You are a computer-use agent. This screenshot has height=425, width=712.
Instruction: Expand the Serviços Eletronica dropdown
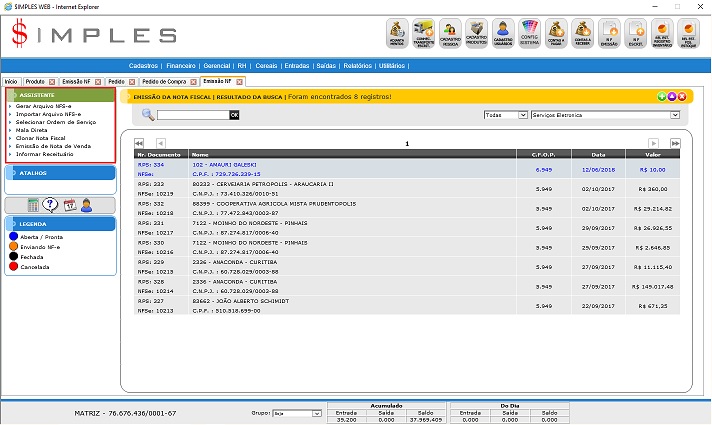click(676, 115)
